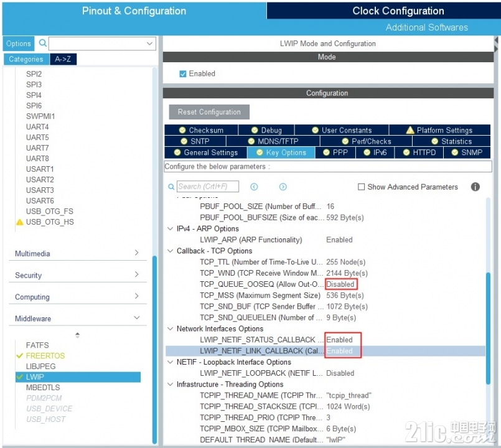Viewport: 501px width, 448px height.
Task: Click the left category list scrollbar
Action: 154,349
